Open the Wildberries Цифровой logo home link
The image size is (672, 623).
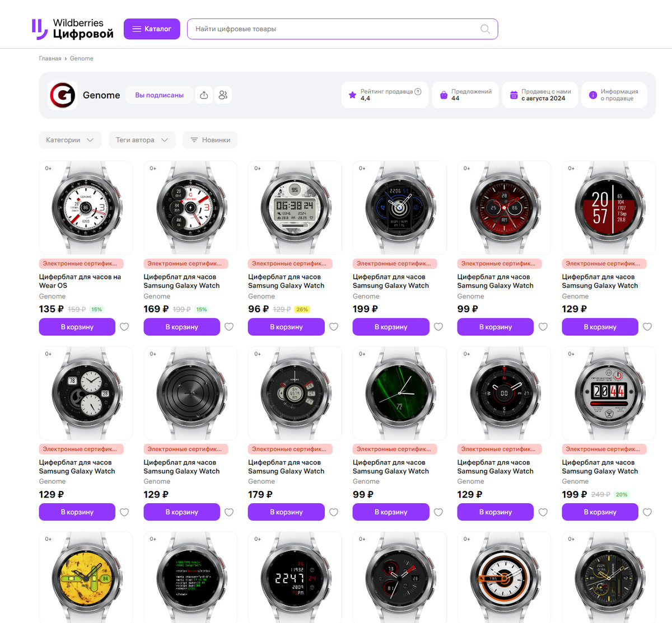pyautogui.click(x=72, y=29)
